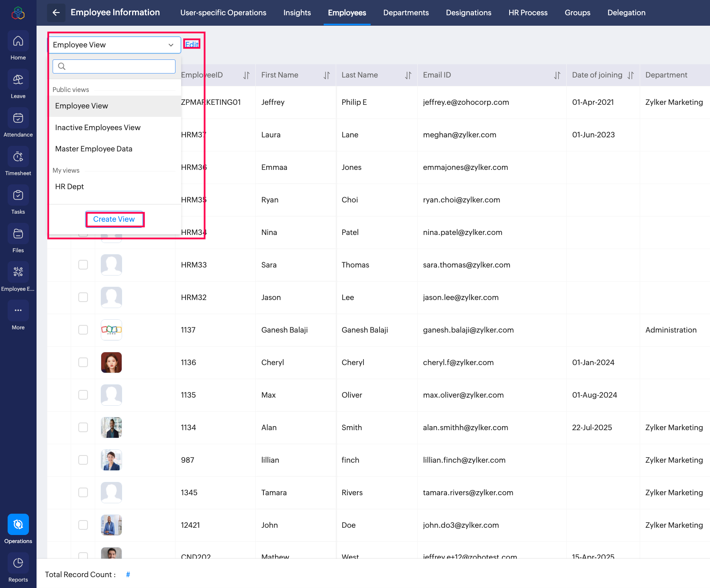
Task: Open Timesheet from the sidebar
Action: pyautogui.click(x=18, y=157)
